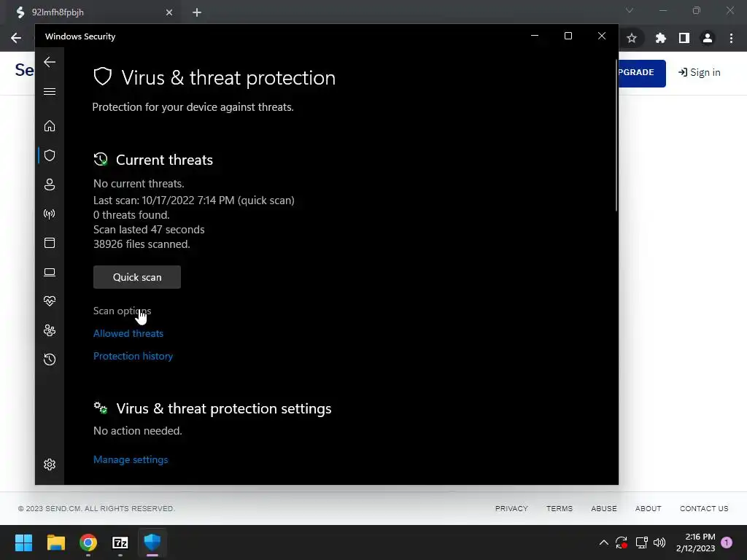Screen dimensions: 747x560
Task: Click the Windows Security vertical scrollbar
Action: 616,136
